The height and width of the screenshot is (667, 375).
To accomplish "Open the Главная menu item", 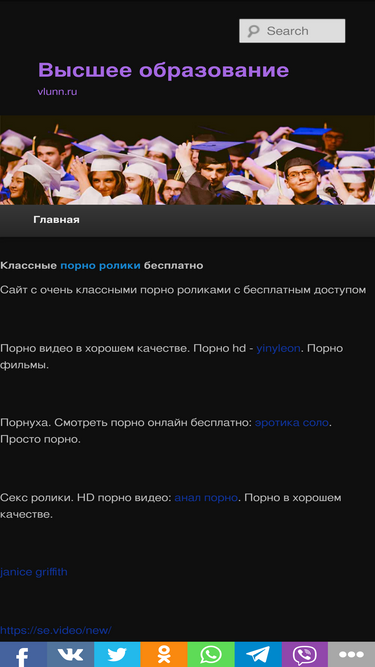I will (x=57, y=220).
